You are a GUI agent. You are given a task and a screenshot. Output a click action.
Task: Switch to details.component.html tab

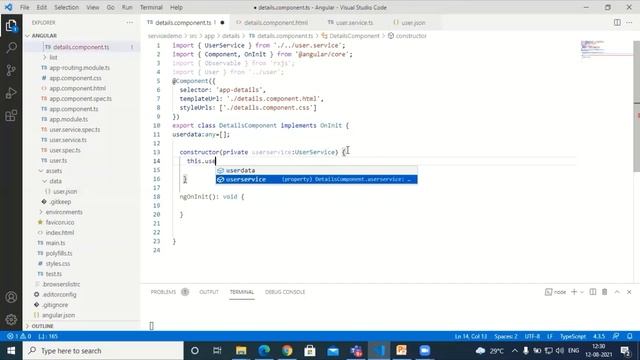point(272,22)
